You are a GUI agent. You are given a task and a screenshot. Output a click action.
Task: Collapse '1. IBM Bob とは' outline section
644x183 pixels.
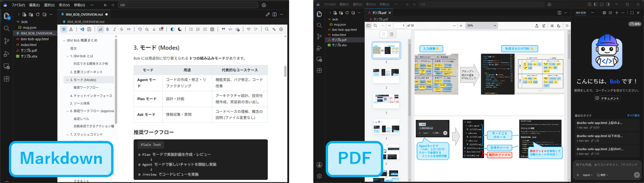tap(68, 56)
